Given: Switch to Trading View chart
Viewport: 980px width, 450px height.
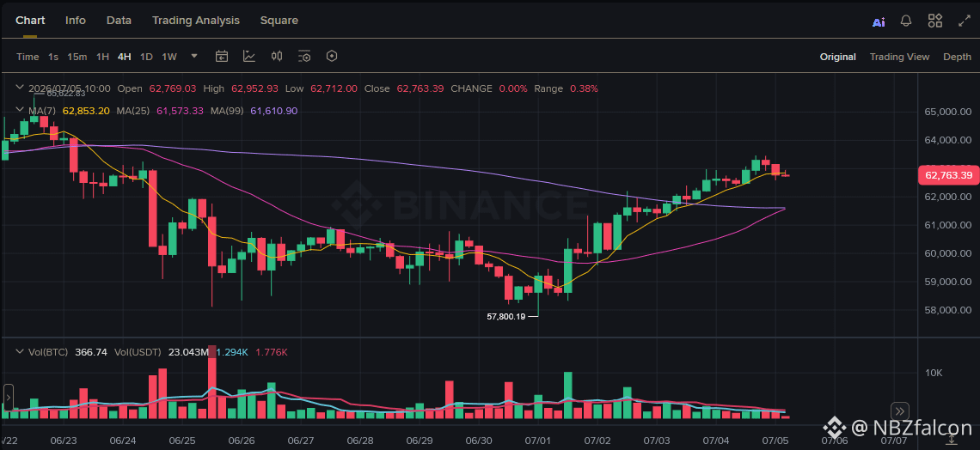Looking at the screenshot, I should click(x=899, y=57).
